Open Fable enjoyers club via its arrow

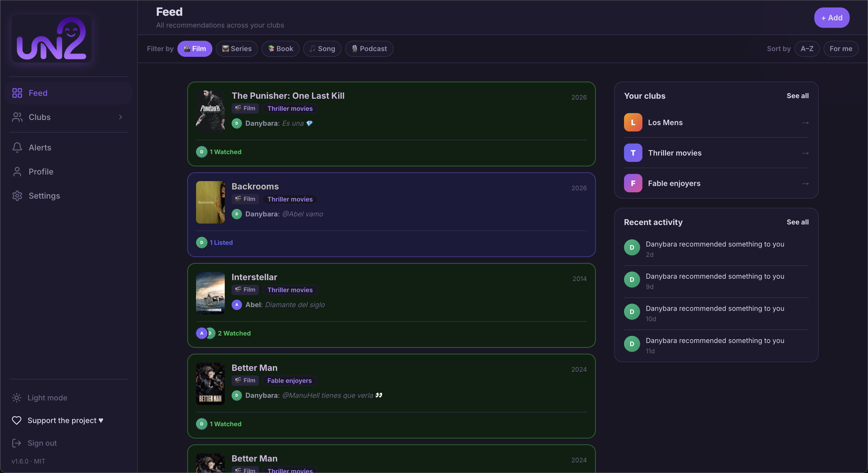click(x=805, y=184)
